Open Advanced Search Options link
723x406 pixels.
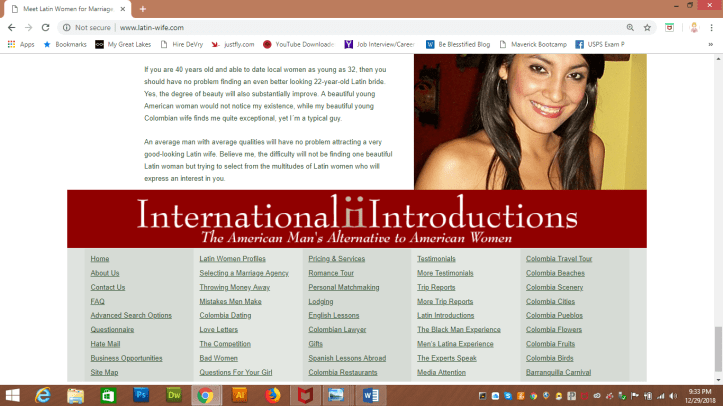pyautogui.click(x=131, y=316)
